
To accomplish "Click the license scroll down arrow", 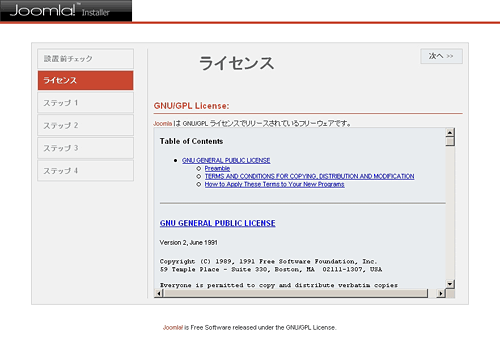I will (x=450, y=284).
